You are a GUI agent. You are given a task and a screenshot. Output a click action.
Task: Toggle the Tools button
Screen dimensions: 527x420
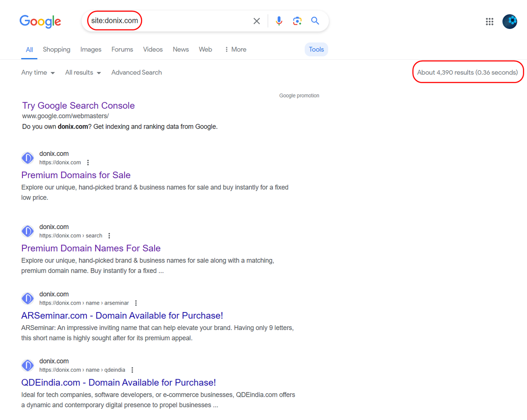[x=316, y=50]
